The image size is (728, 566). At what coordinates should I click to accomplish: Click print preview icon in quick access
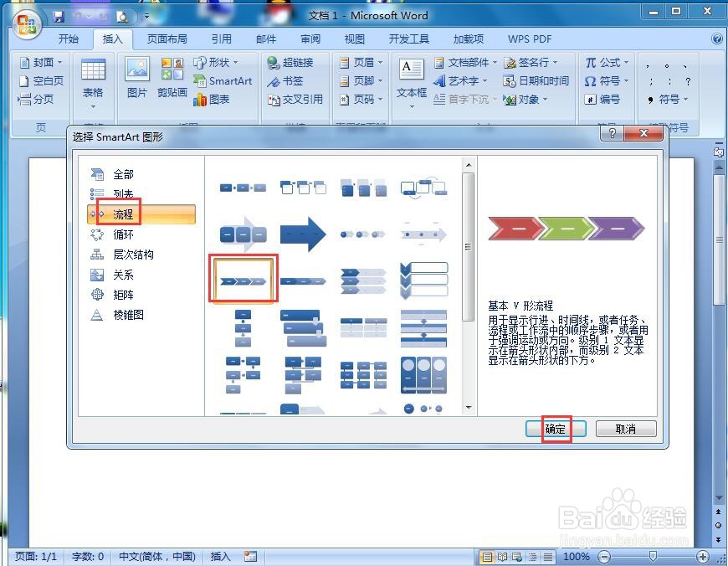point(122,17)
